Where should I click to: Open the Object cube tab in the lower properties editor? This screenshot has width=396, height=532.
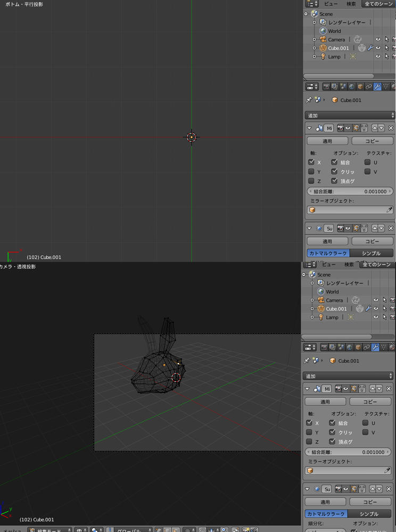[358, 347]
